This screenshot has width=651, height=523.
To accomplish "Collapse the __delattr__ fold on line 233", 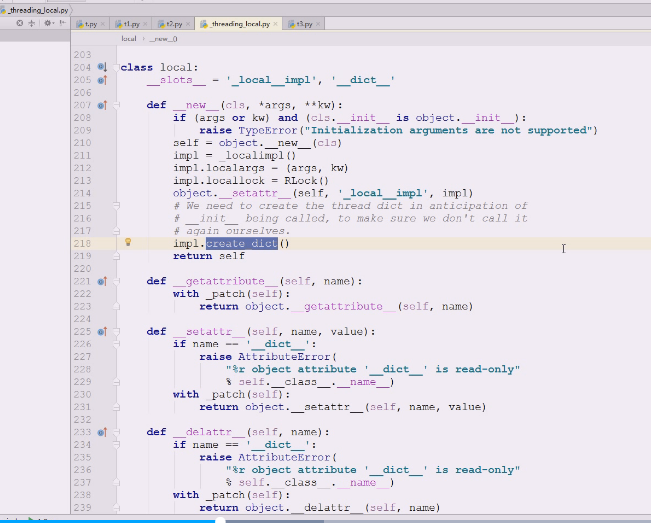I will 116,432.
